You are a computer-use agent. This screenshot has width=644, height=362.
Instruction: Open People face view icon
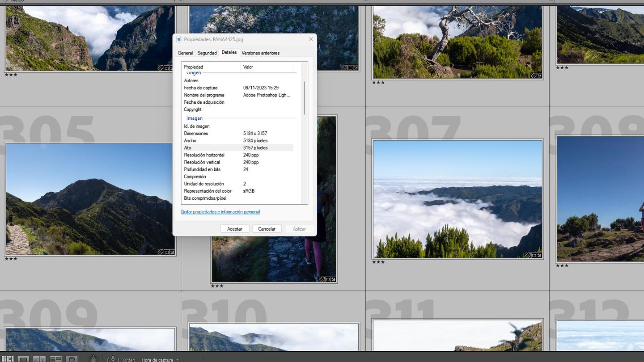pyautogui.click(x=72, y=359)
